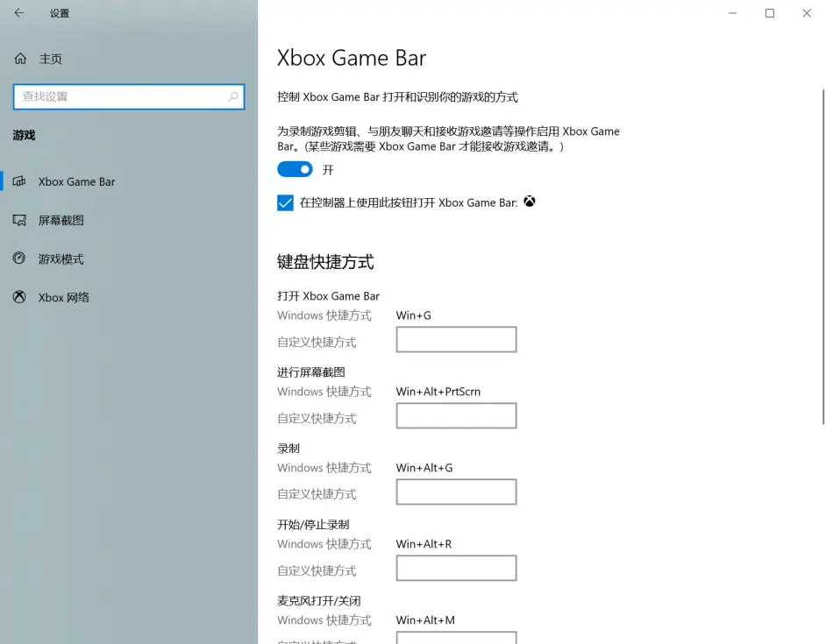
Task: Click custom shortcut field under 录制
Action: pos(456,492)
